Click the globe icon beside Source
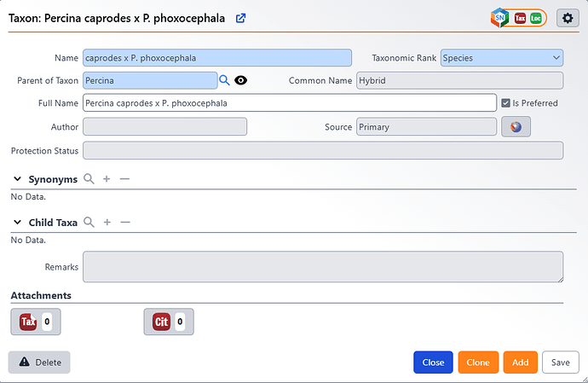588x383 pixels. tap(516, 127)
